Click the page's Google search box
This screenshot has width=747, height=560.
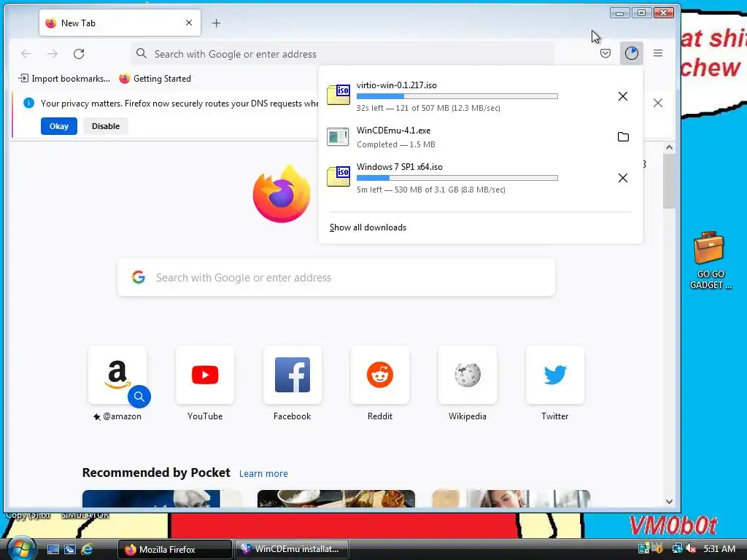pyautogui.click(x=336, y=278)
